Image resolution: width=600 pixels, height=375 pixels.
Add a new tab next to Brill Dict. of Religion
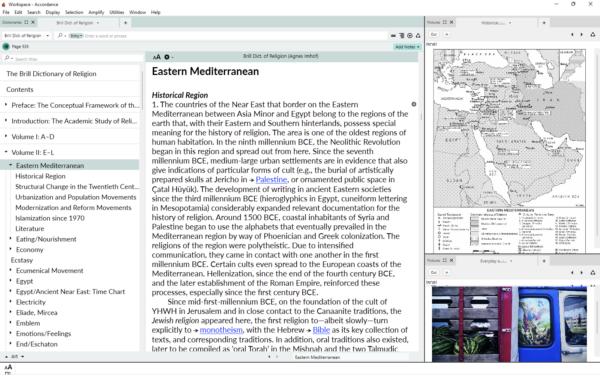tap(125, 23)
